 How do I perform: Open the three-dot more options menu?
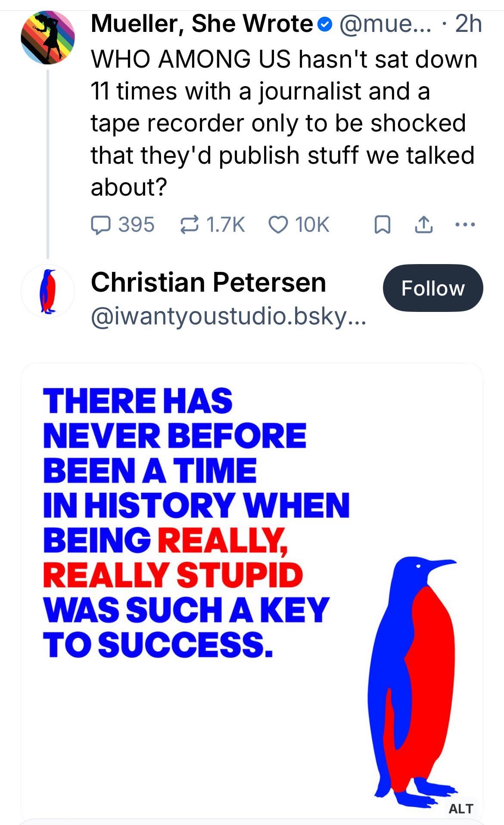click(465, 224)
